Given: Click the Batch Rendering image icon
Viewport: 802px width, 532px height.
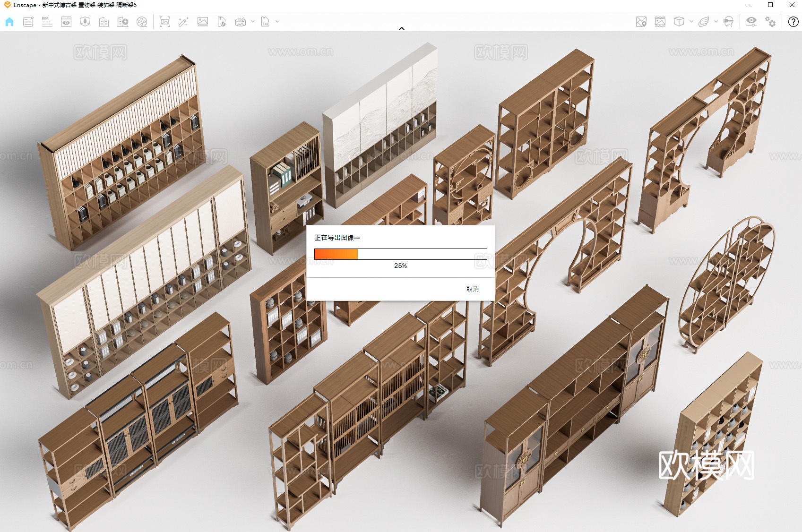Looking at the screenshot, I should [203, 22].
